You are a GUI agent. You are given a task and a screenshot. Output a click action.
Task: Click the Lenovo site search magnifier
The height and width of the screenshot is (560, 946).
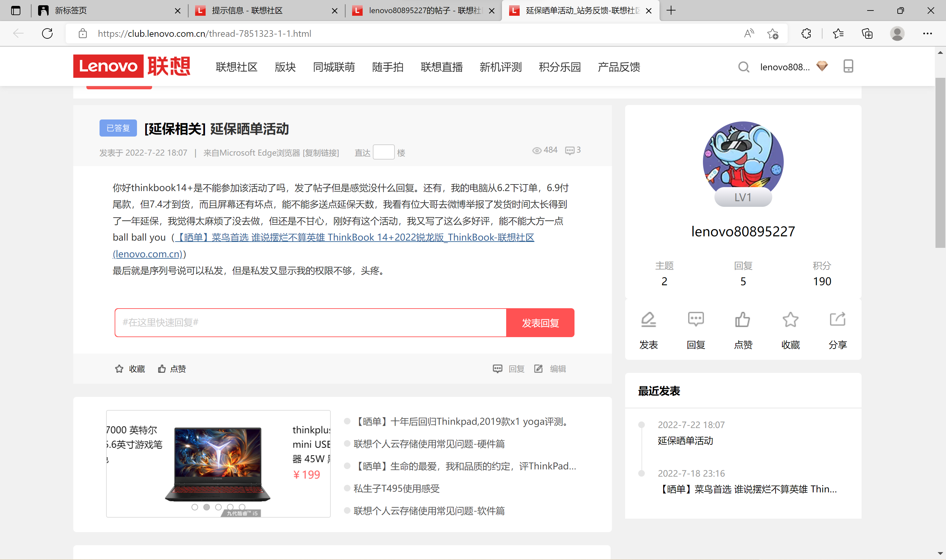(x=744, y=67)
